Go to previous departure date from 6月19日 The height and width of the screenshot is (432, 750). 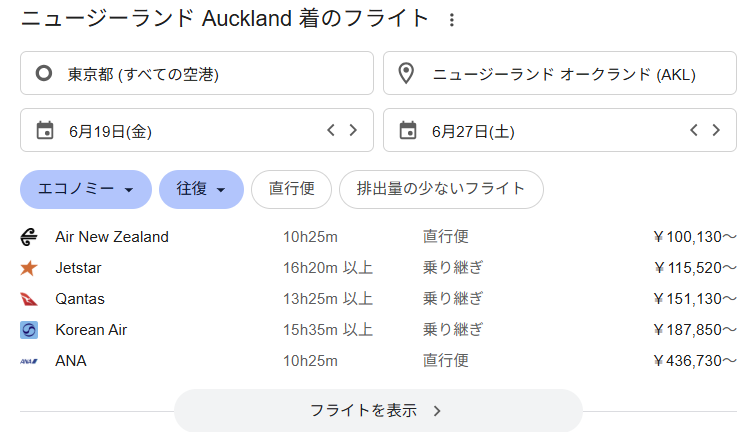click(332, 130)
